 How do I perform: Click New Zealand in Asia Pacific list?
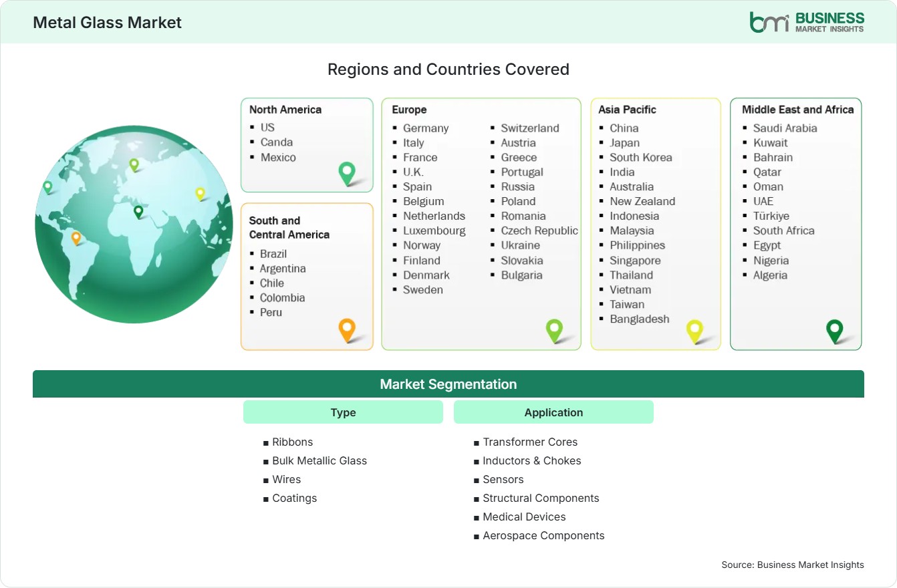(x=642, y=201)
